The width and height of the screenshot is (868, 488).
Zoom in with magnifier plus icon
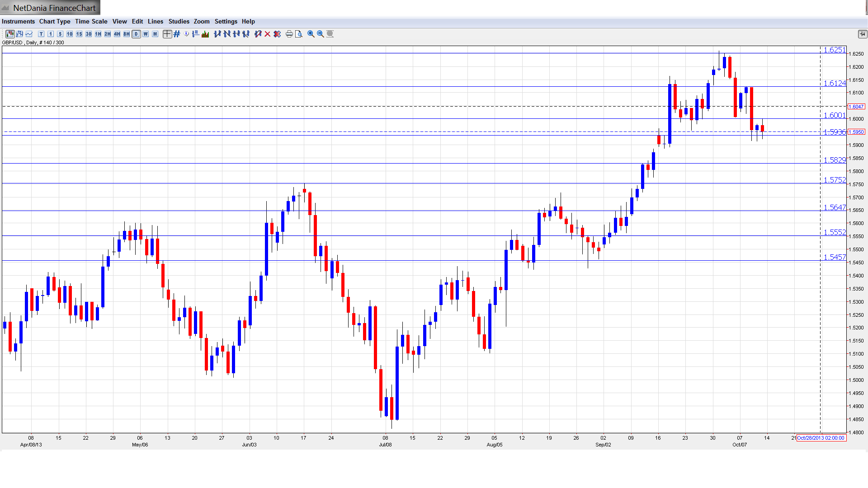[311, 34]
